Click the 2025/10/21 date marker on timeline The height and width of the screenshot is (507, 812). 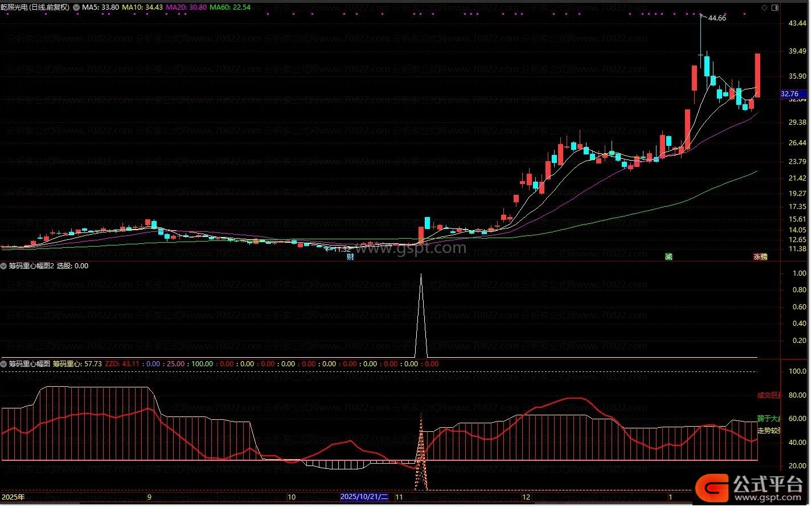(364, 497)
